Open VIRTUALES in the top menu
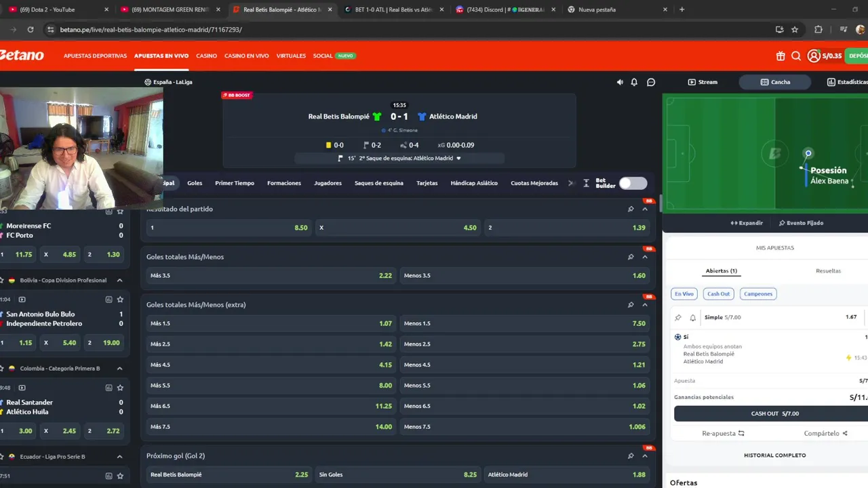The image size is (868, 488). click(x=291, y=56)
